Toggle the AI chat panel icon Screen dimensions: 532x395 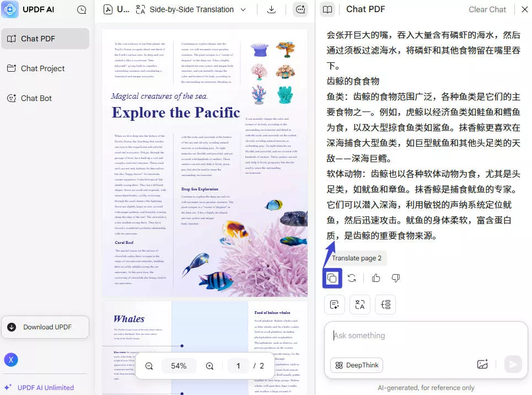point(300,9)
